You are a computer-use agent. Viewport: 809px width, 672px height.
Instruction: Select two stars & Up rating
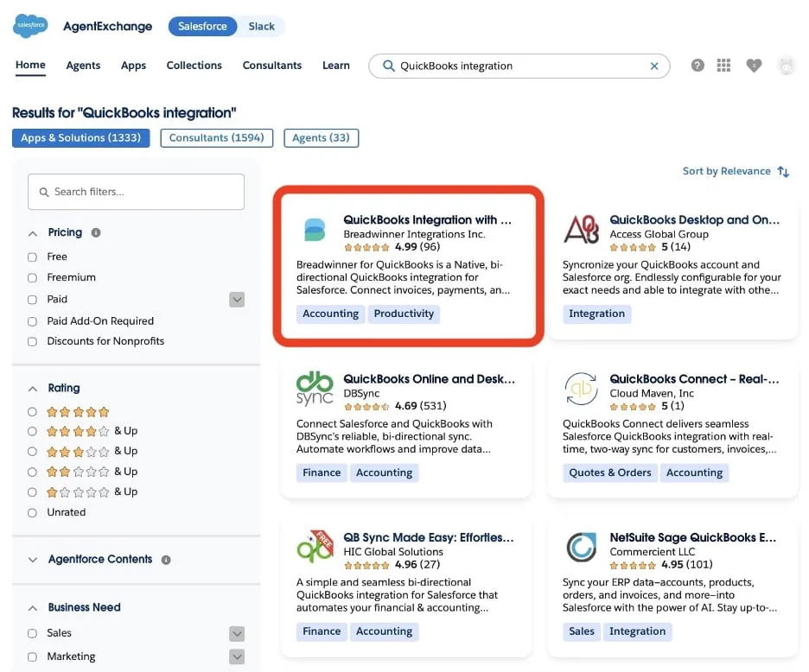(32, 472)
